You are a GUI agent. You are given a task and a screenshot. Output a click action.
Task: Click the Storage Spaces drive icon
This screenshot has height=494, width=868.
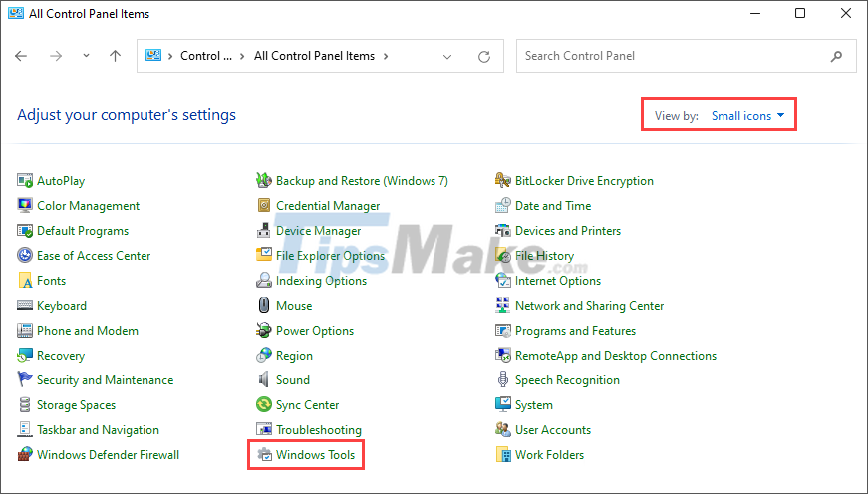pyautogui.click(x=25, y=405)
